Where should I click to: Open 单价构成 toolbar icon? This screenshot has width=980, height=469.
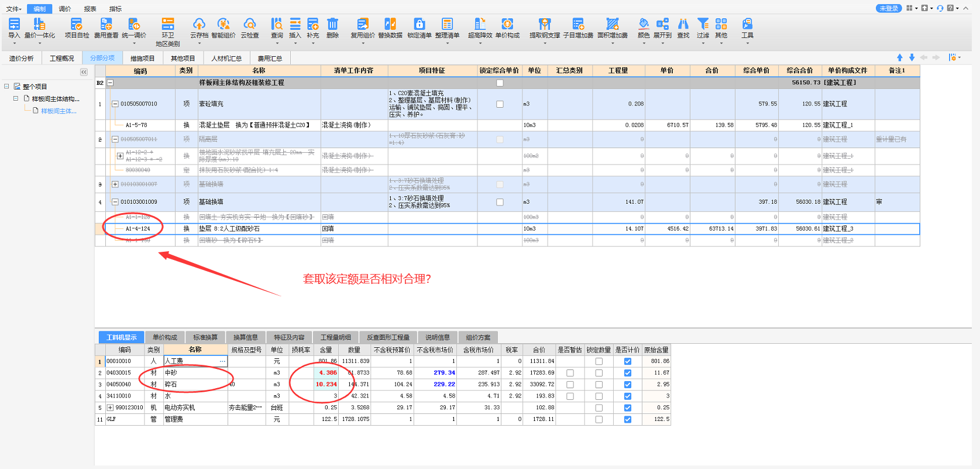[x=507, y=24]
